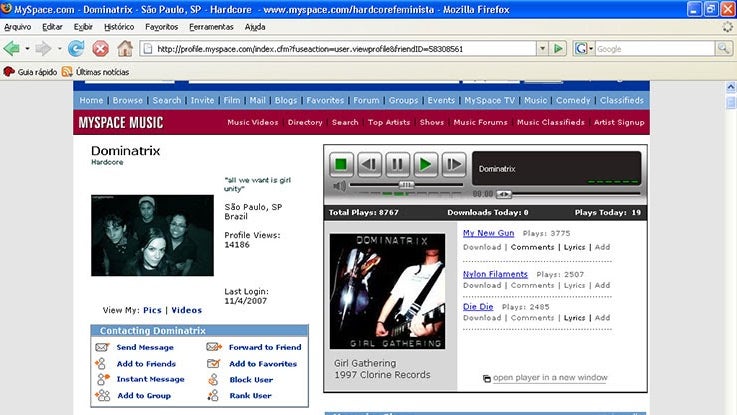This screenshot has width=737, height=415.
Task: Click the Nylon Filaments song link
Action: coord(495,274)
